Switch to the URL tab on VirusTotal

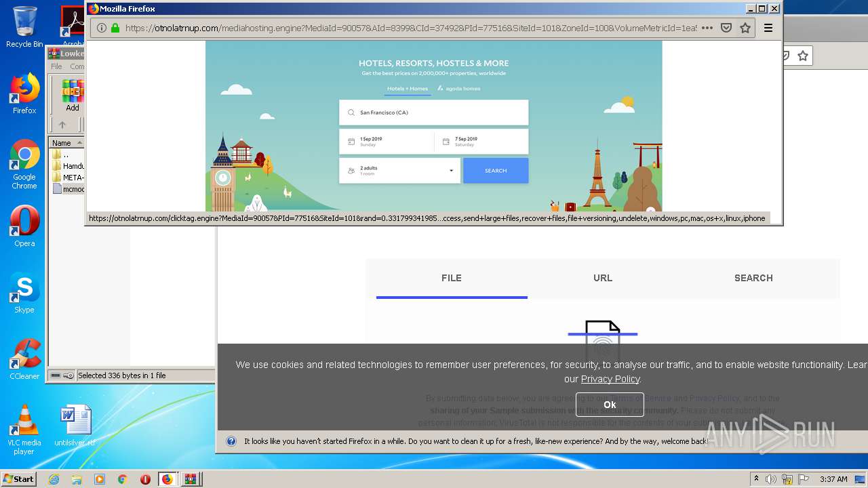tap(603, 278)
